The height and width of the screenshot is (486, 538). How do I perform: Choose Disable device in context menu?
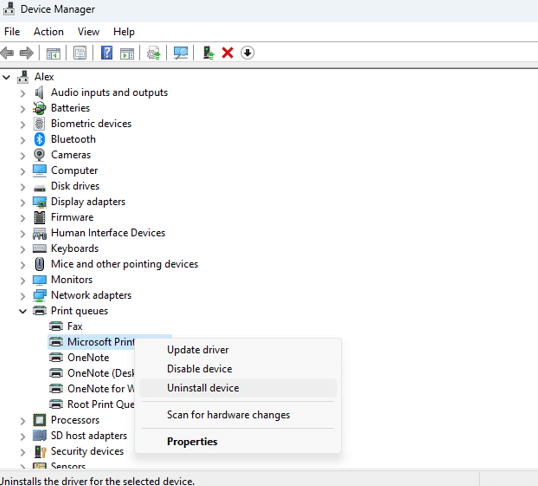[238, 369]
